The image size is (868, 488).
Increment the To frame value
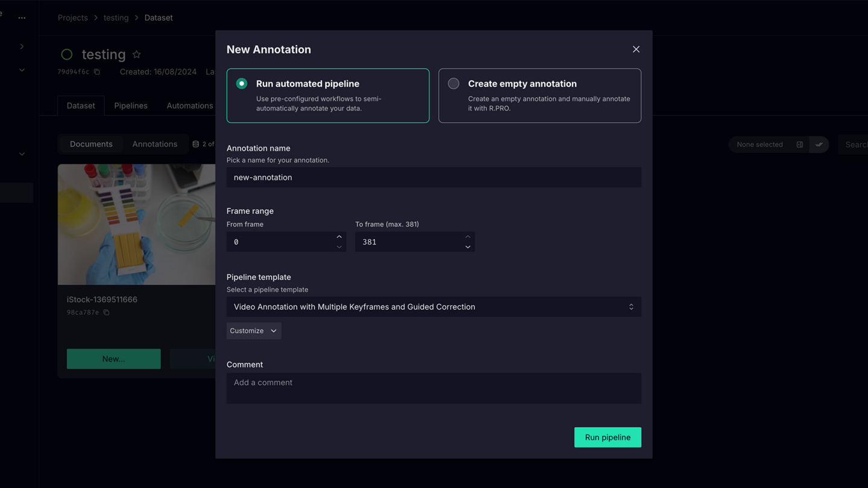click(x=468, y=237)
